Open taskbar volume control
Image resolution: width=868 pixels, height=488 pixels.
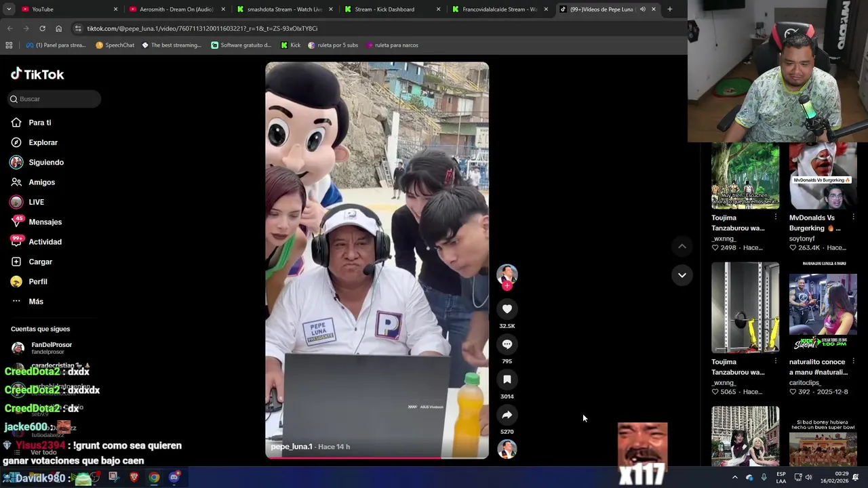808,477
